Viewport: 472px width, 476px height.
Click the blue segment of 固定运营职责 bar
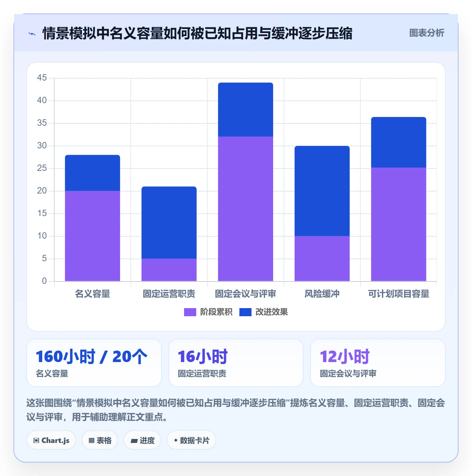[169, 222]
